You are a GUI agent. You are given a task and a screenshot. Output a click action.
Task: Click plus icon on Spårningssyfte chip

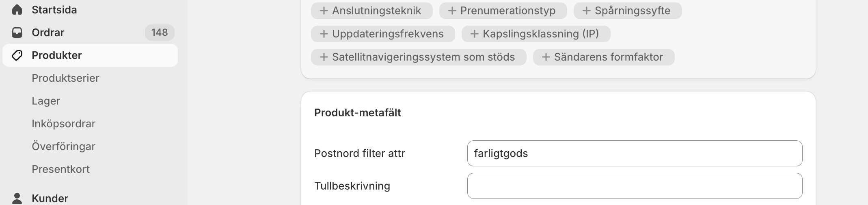point(586,11)
